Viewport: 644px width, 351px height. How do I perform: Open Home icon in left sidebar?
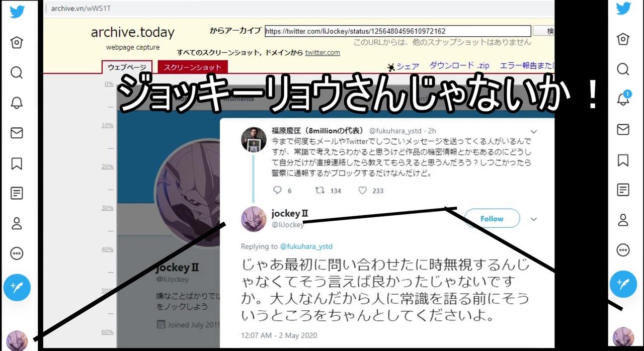(x=17, y=42)
